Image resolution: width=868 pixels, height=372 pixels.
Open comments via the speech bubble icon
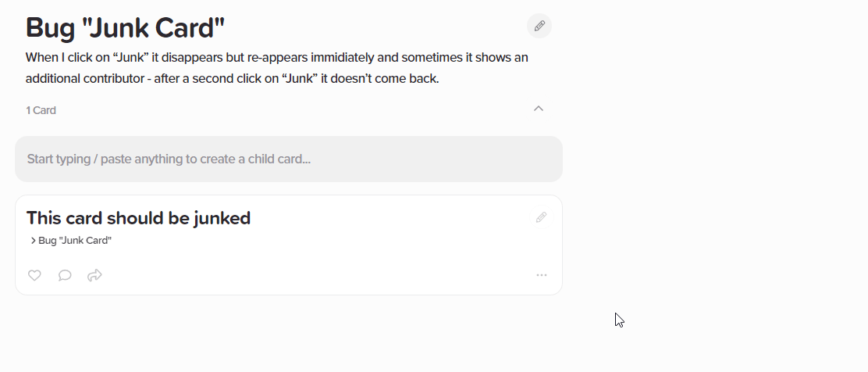(65, 275)
